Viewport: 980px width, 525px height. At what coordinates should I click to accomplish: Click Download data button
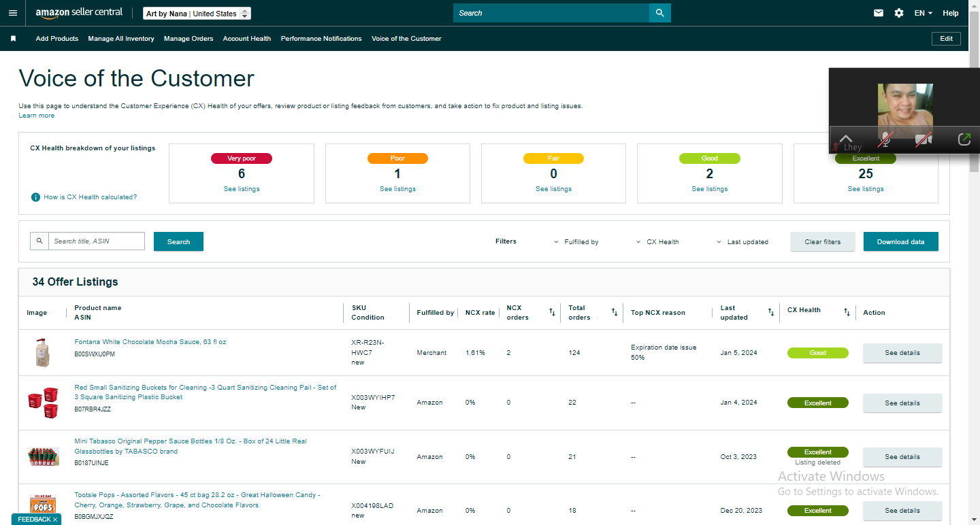[x=900, y=241]
